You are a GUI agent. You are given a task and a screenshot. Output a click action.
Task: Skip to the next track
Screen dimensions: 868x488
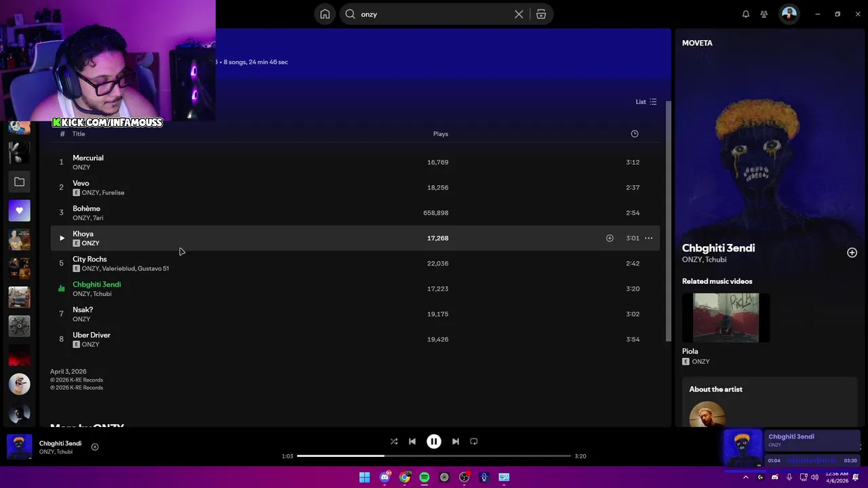(456, 441)
